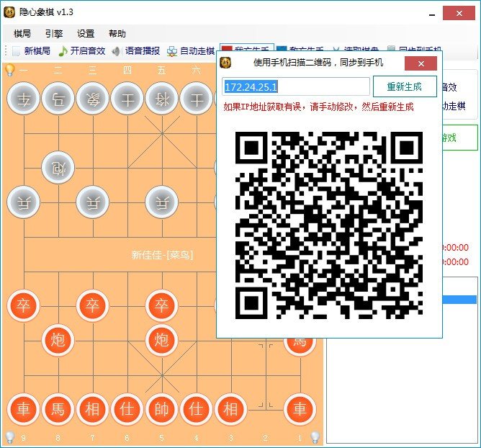Select the gray 炮 in column 二

click(58, 168)
